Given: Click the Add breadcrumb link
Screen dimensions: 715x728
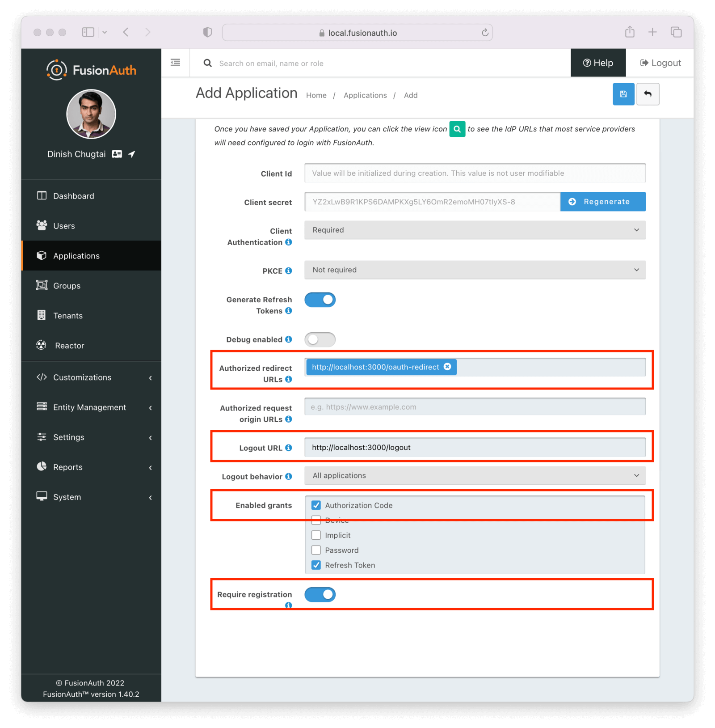Looking at the screenshot, I should (x=411, y=95).
